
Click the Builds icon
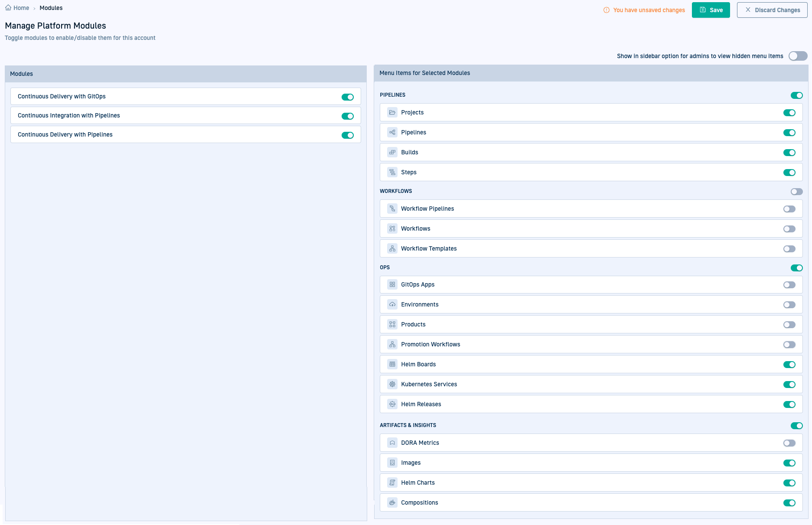392,152
